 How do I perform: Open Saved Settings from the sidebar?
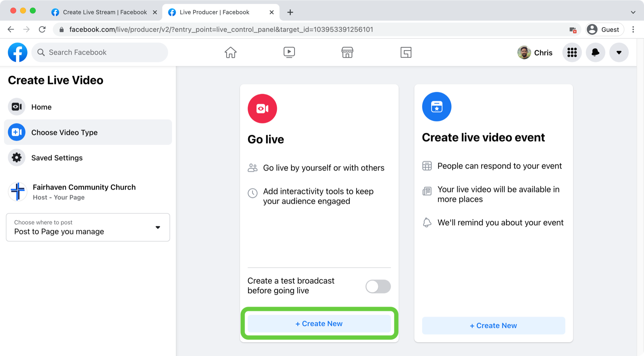(x=57, y=158)
